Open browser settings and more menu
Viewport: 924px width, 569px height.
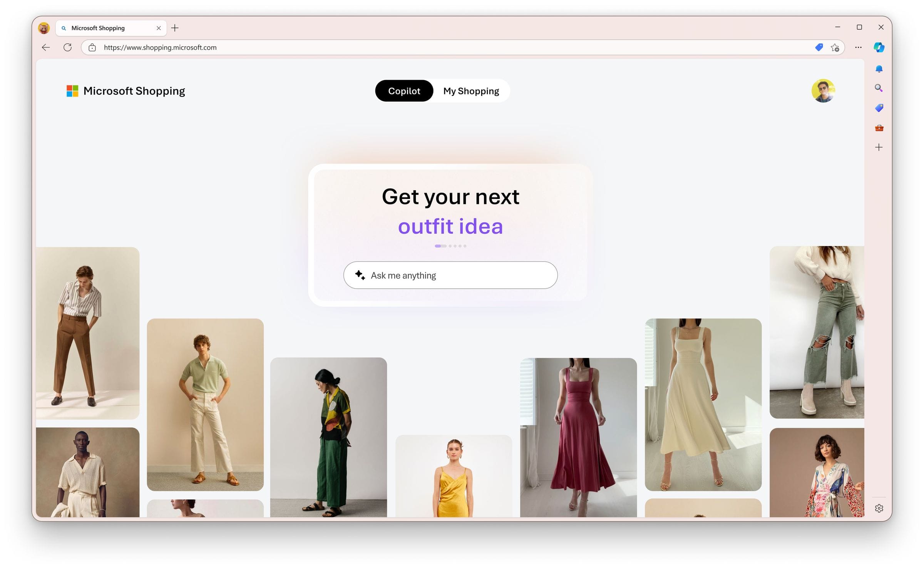click(x=858, y=47)
